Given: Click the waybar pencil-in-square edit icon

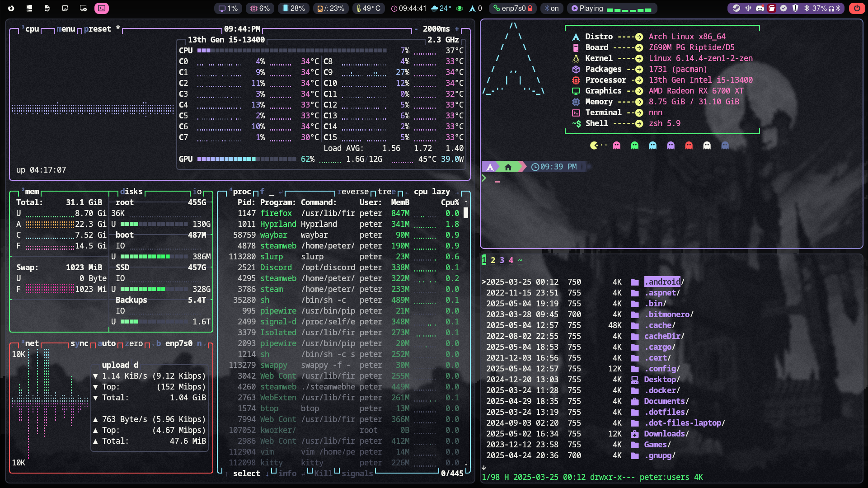Looking at the screenshot, I should click(65, 8).
